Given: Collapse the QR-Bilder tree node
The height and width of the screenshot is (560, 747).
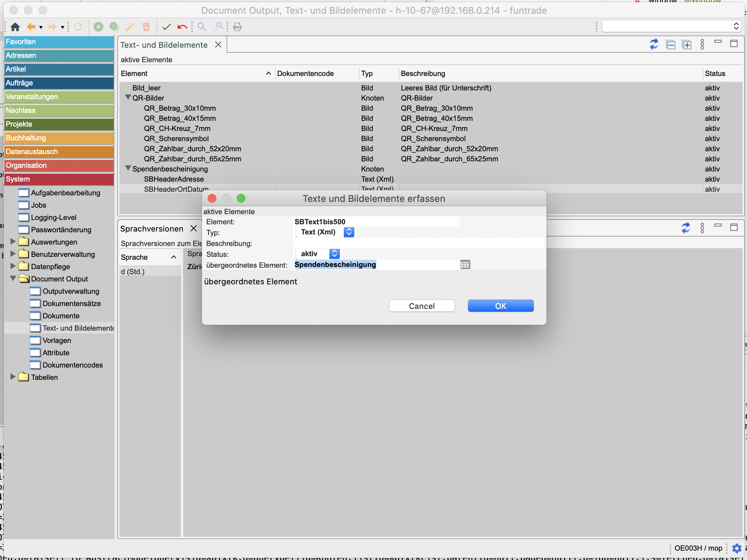Looking at the screenshot, I should 128,98.
